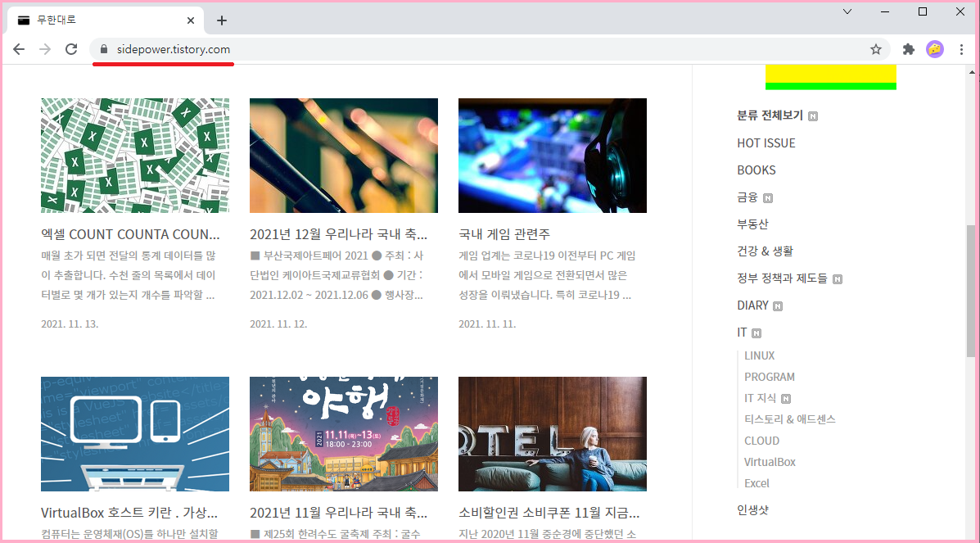This screenshot has width=980, height=543.
Task: Open the extensions puzzle icon
Action: coord(909,49)
